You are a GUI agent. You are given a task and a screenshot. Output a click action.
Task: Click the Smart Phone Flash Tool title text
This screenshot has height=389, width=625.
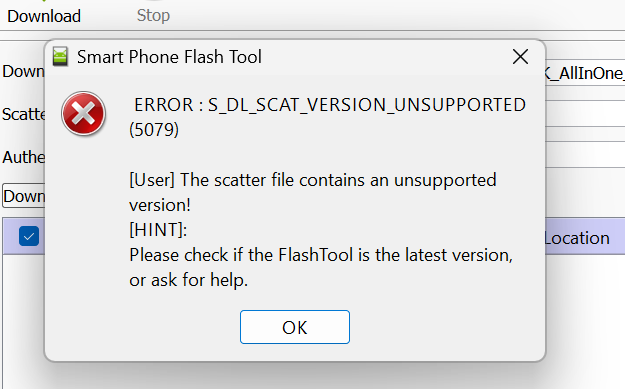click(169, 57)
